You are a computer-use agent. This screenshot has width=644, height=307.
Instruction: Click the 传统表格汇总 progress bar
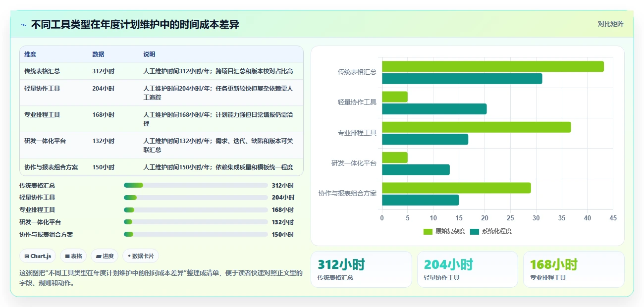click(x=196, y=185)
